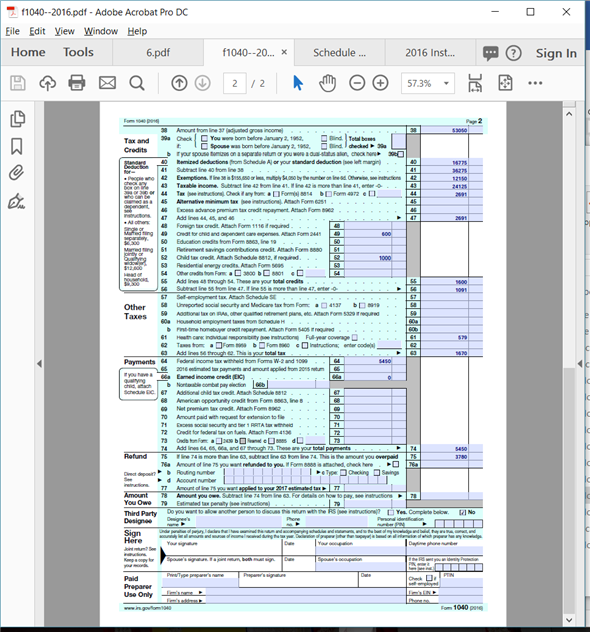Click the Sign In link

(x=556, y=53)
